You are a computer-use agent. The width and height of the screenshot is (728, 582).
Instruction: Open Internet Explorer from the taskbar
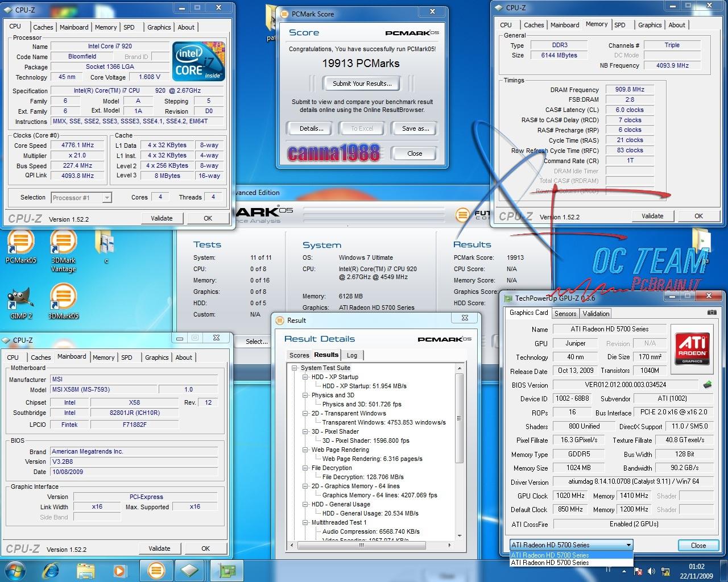pos(52,570)
